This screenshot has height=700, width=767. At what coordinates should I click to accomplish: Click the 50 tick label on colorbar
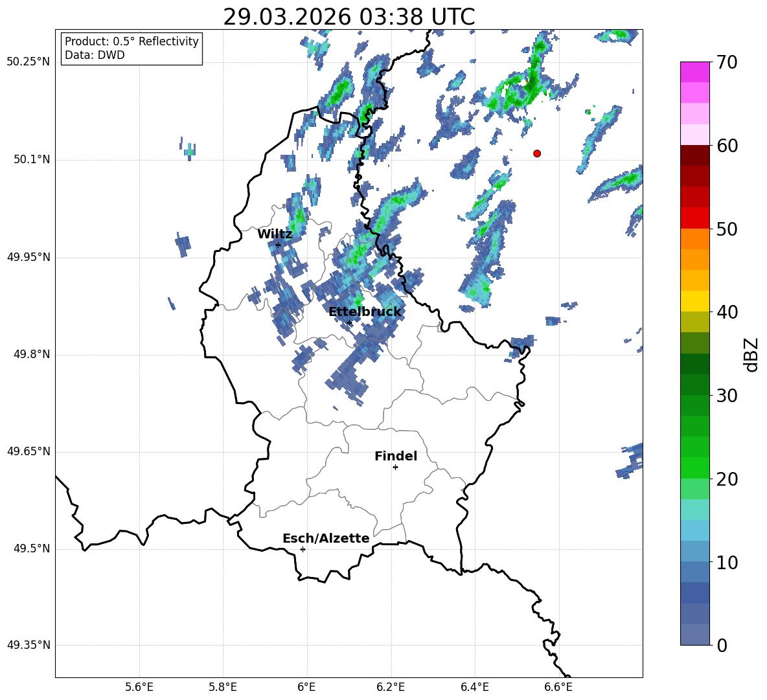click(727, 229)
